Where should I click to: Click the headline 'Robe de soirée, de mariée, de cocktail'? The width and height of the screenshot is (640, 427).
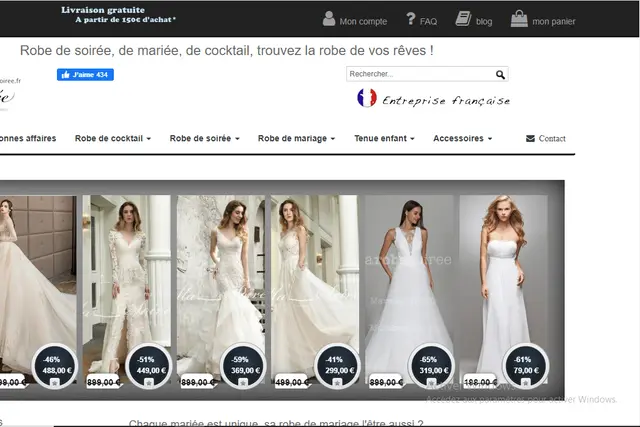(x=227, y=51)
